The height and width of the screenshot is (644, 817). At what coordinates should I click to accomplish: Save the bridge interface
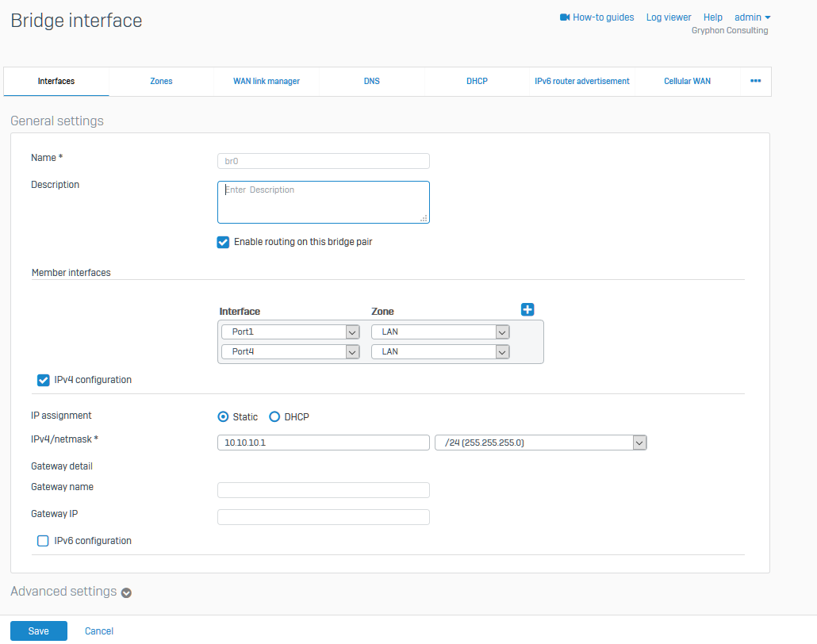coord(39,631)
